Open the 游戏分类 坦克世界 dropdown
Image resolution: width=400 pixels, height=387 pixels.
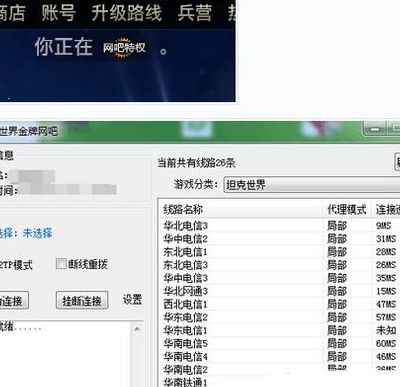311,184
